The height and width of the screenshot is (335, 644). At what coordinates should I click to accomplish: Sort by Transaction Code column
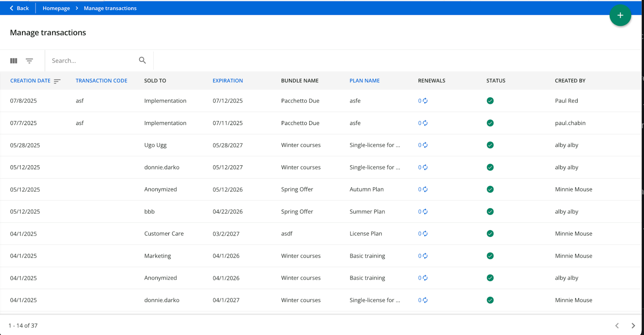click(101, 81)
